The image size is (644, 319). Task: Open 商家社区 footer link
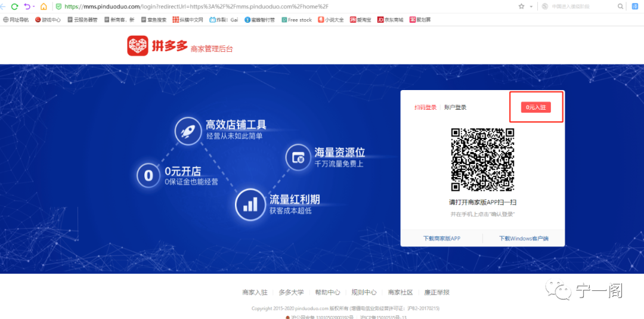click(401, 292)
